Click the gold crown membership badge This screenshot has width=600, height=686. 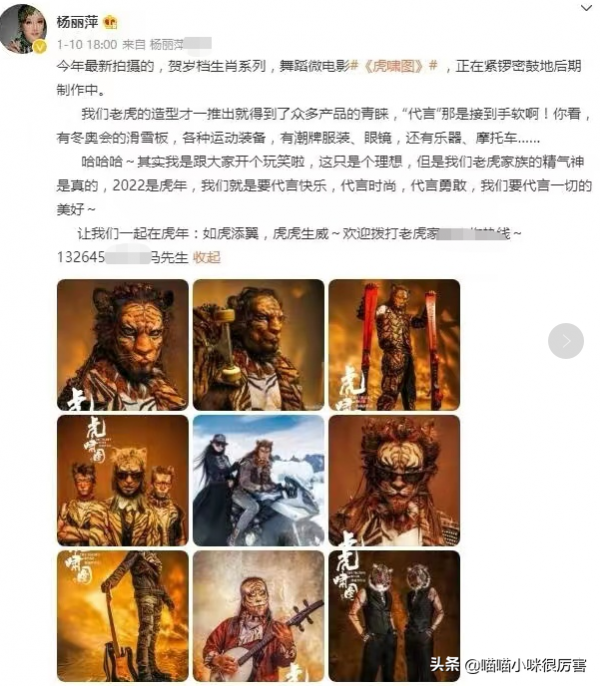coord(110,22)
